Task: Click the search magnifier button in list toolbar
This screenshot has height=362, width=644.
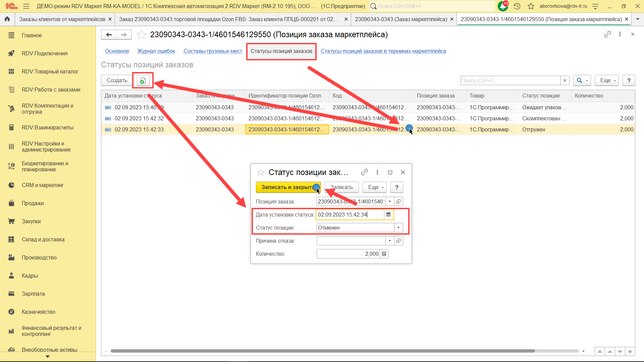Action: point(579,80)
